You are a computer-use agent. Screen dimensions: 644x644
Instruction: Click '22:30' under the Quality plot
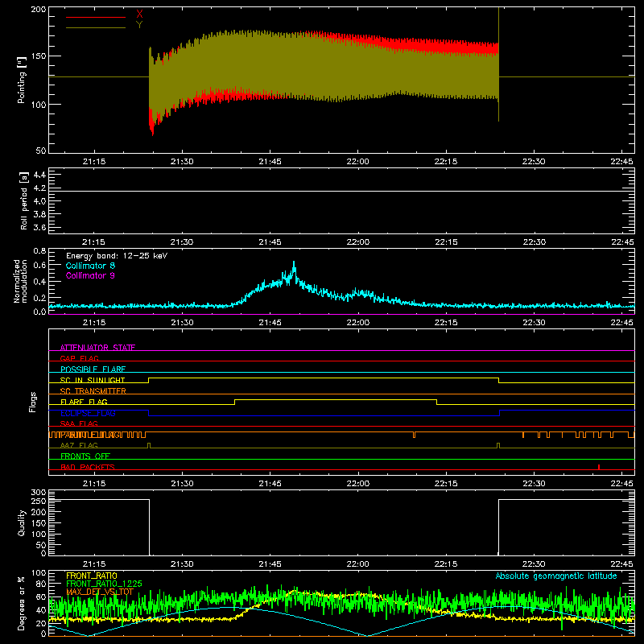534,564
